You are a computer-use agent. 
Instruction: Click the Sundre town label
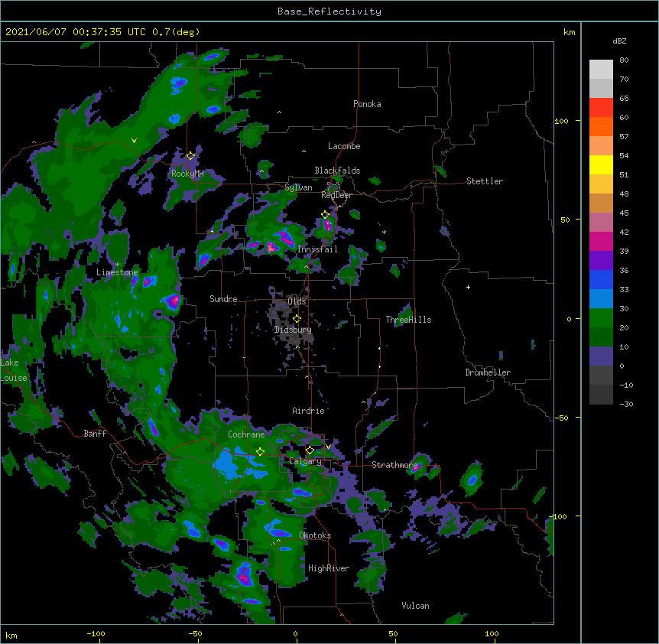223,299
